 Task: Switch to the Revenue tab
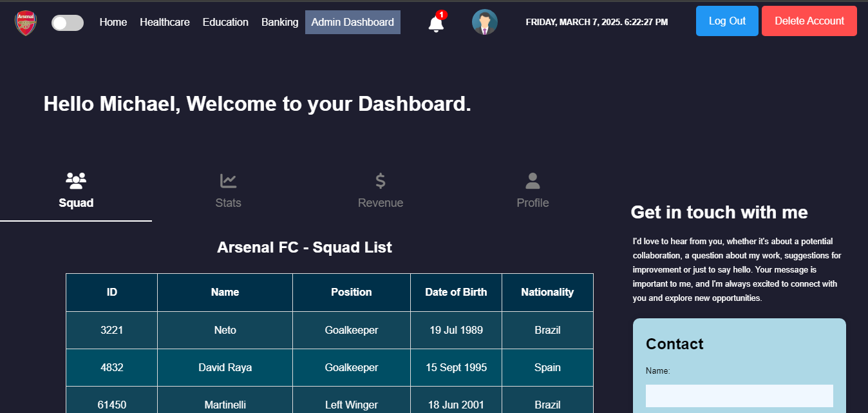pos(380,190)
